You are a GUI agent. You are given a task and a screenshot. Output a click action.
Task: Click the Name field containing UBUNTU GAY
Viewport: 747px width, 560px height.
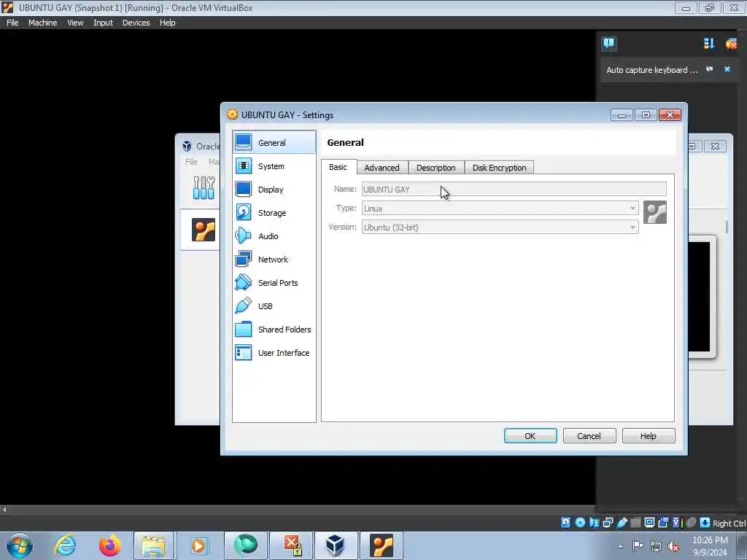coord(514,189)
